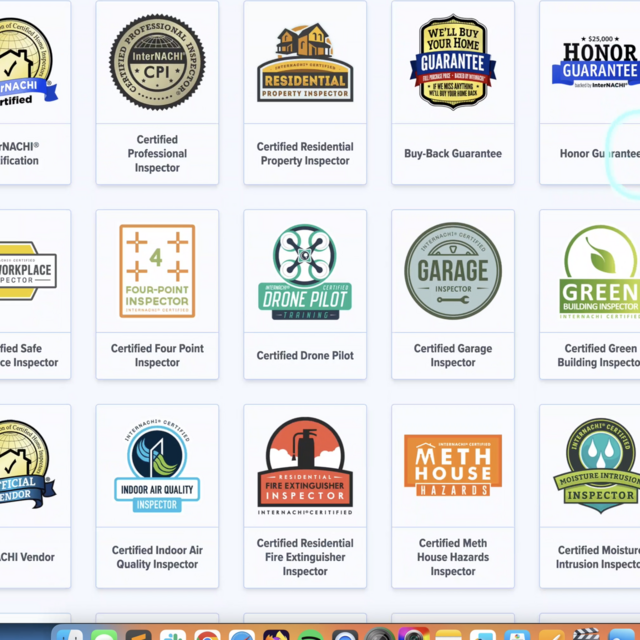
Task: Click the InterNACHI CPI gold seal badge
Action: click(157, 62)
